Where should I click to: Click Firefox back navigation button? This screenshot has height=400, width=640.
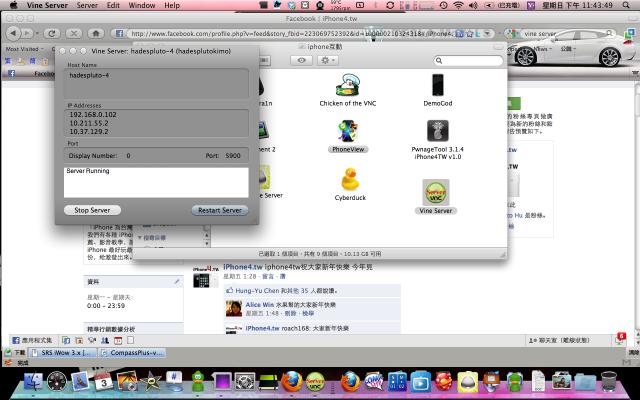tap(13, 33)
